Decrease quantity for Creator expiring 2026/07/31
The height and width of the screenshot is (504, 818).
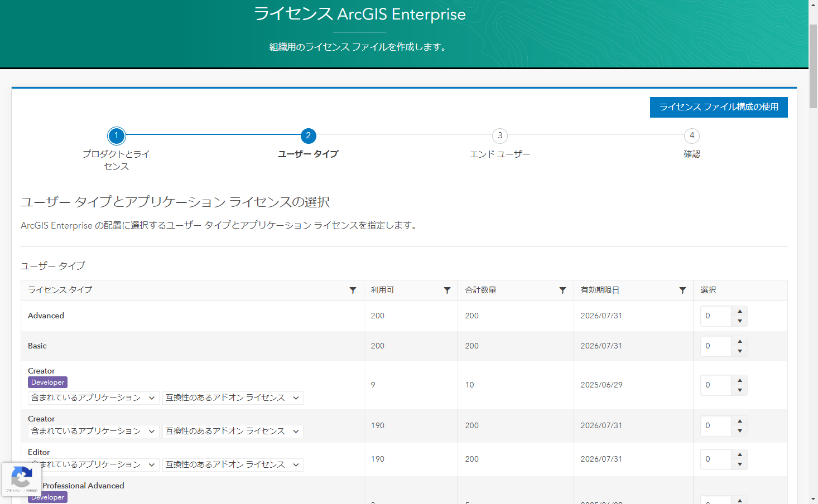(x=740, y=431)
